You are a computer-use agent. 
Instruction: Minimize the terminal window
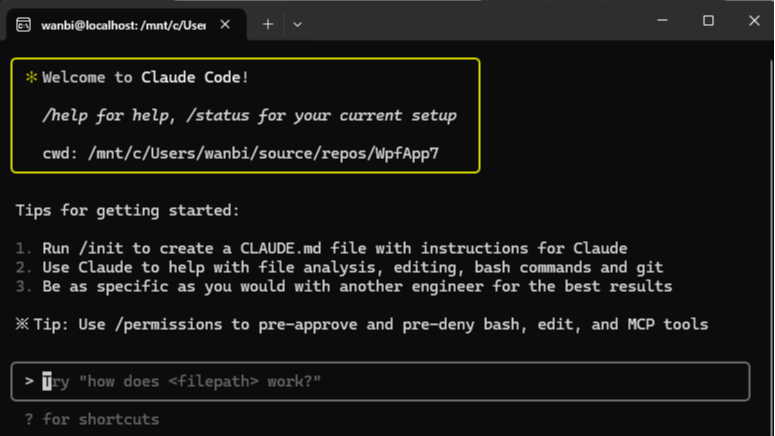[661, 21]
